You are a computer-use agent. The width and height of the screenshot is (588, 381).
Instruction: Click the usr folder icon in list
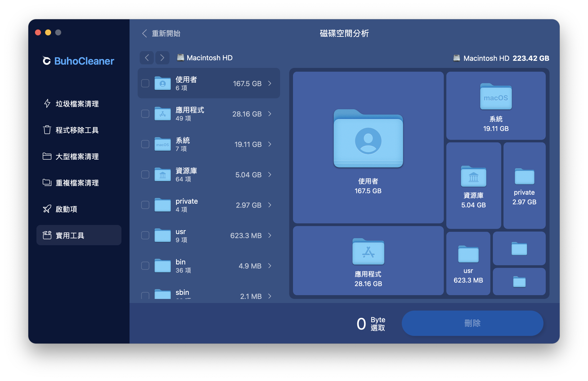point(163,235)
